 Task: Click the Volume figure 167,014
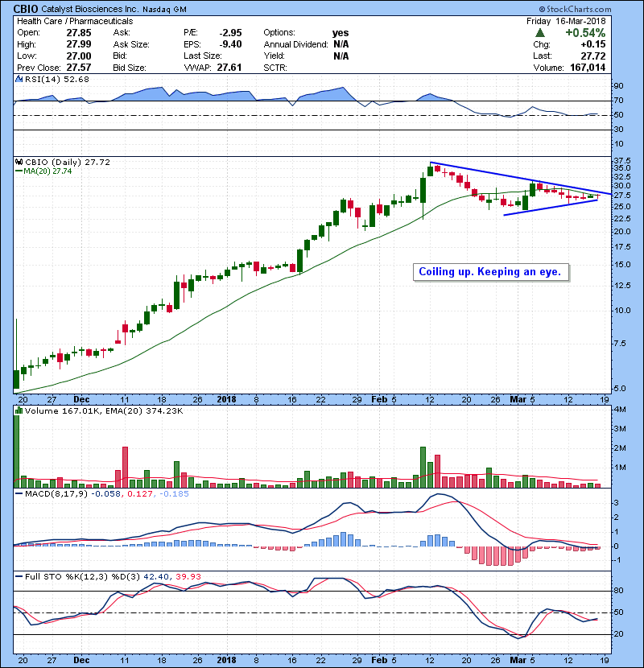[x=588, y=68]
